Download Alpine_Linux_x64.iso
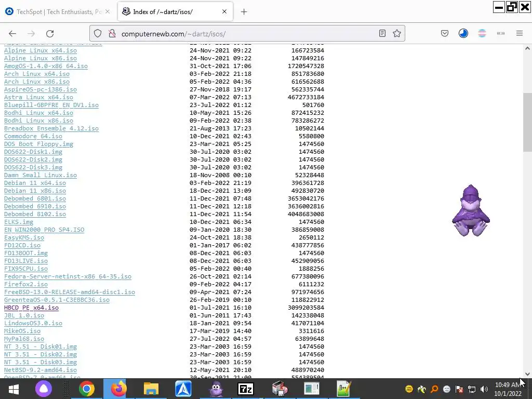532x399 pixels. coord(41,50)
